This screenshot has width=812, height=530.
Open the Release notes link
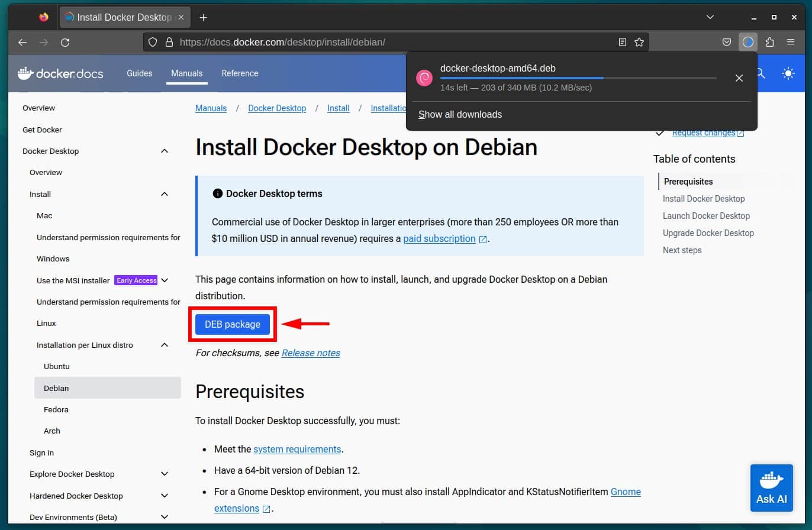310,353
